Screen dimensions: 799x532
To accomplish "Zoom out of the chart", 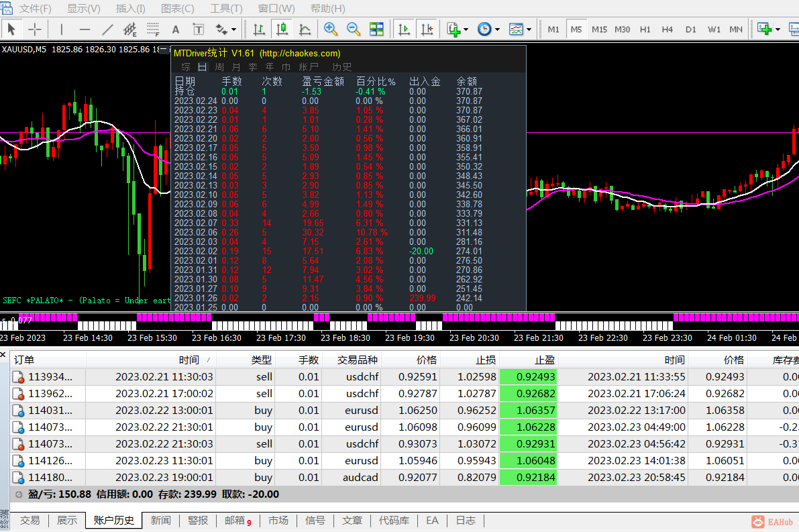I will 354,30.
